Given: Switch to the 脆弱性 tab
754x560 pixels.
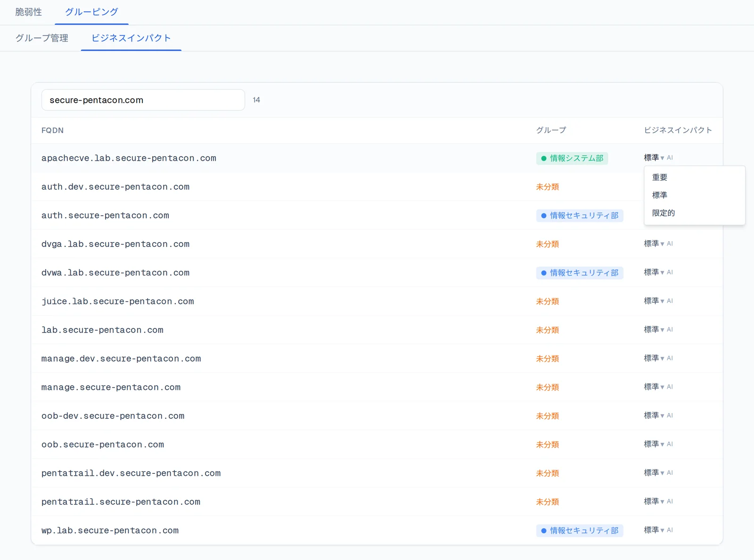Looking at the screenshot, I should [28, 12].
